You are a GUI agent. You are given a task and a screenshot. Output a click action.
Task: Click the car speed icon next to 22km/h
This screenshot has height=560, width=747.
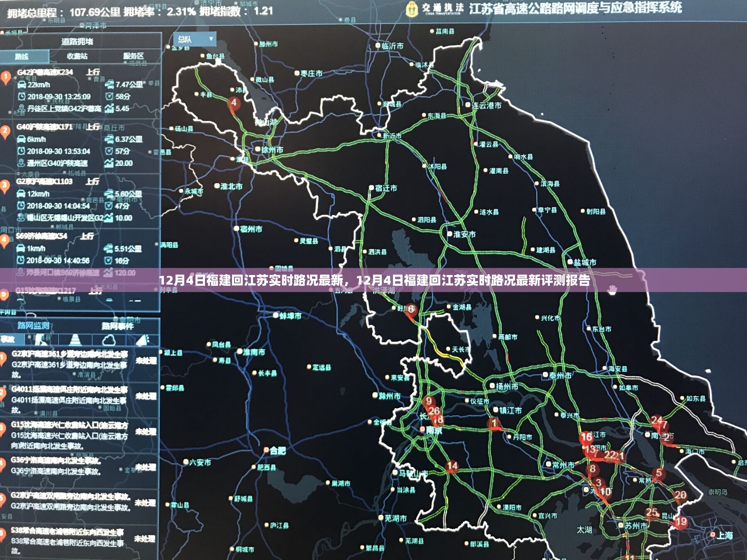tap(22, 85)
